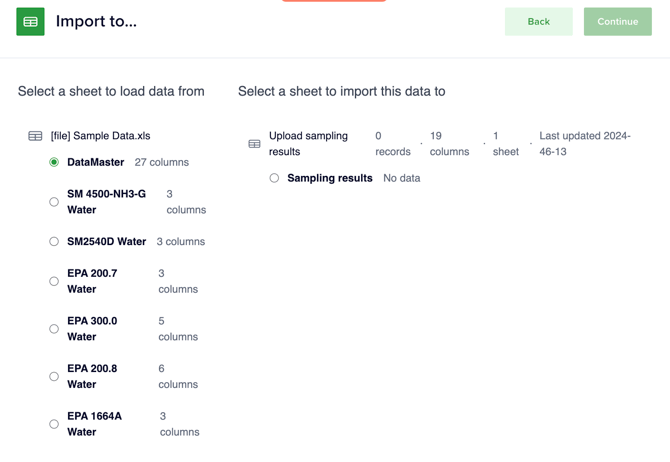Pick the EPA 300.0 Water radio option
670x462 pixels.
[54, 329]
